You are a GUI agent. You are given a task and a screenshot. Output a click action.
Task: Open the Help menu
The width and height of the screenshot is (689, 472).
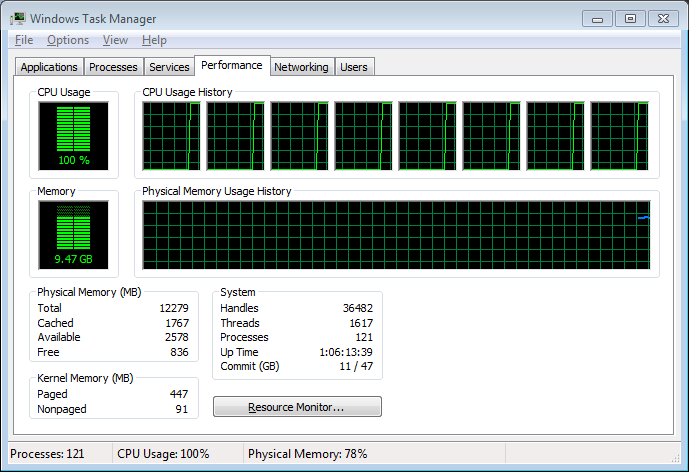154,40
